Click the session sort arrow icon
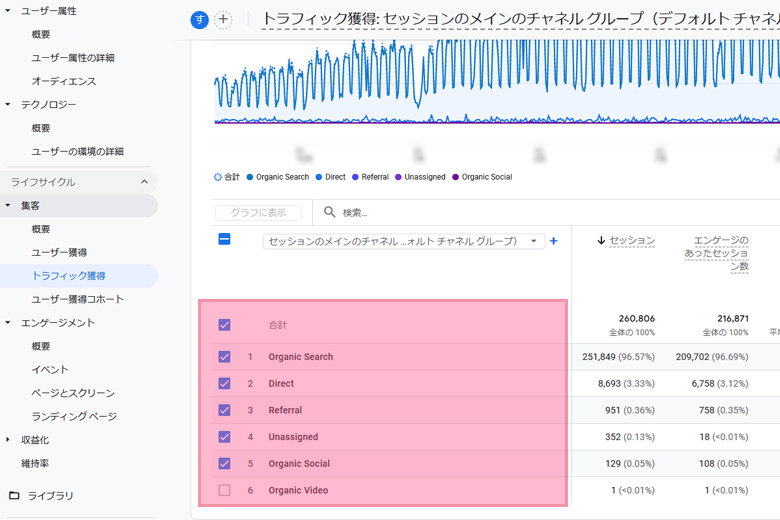The width and height of the screenshot is (780, 520). coord(601,240)
